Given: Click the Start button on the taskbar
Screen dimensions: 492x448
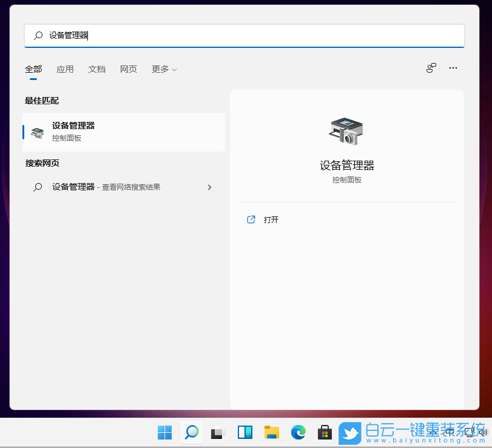Looking at the screenshot, I should [164, 433].
